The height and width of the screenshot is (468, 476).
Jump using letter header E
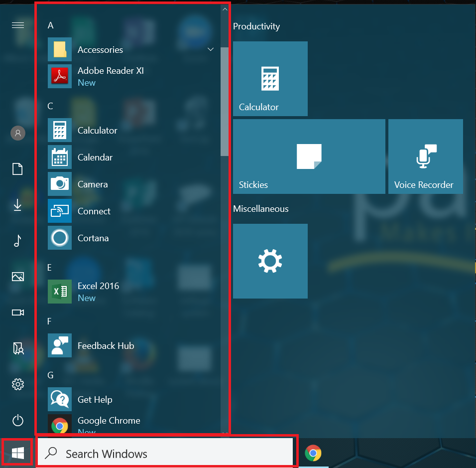(x=49, y=268)
